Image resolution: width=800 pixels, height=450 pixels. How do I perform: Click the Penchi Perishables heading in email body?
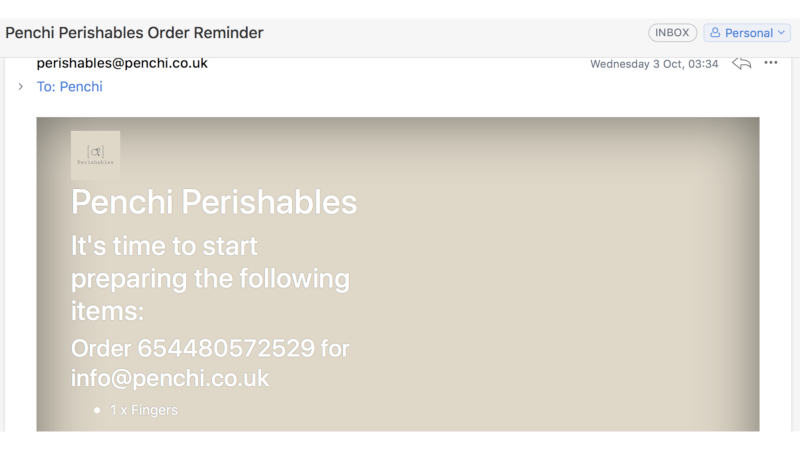[x=214, y=202]
